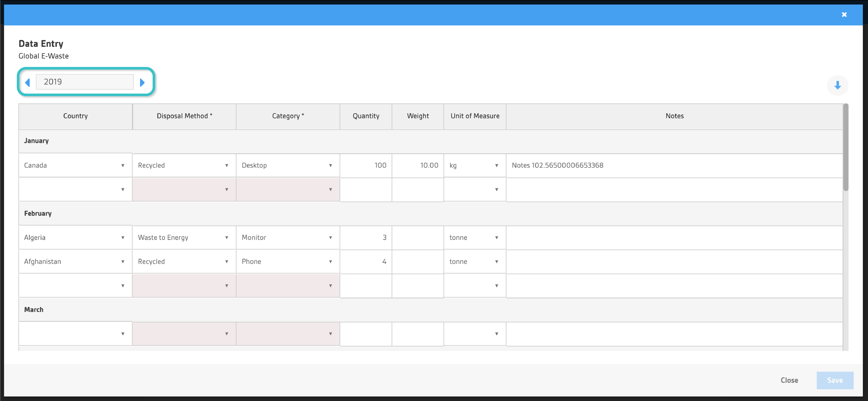Click the Unit of Measure column header
The height and width of the screenshot is (401, 868).
click(475, 116)
